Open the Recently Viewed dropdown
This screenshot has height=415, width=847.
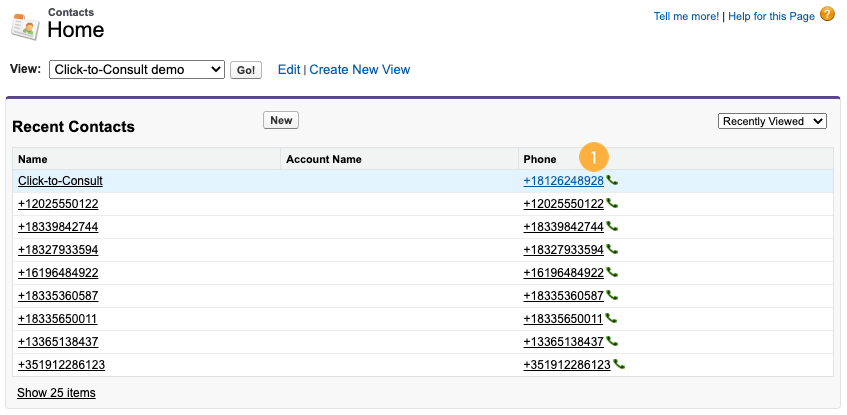[x=772, y=121]
